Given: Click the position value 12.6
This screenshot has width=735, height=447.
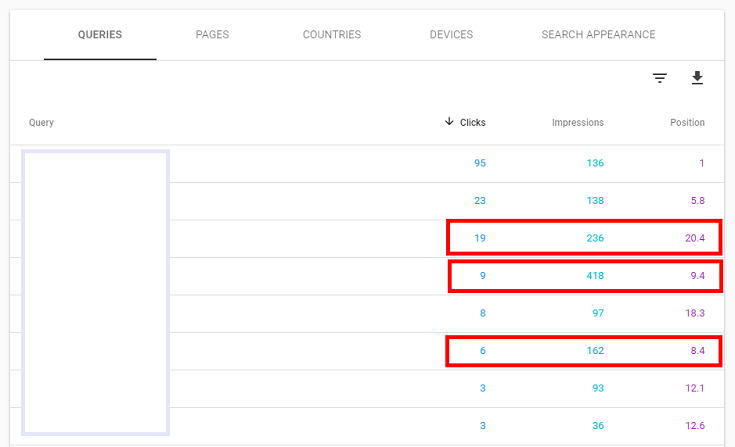Looking at the screenshot, I should pos(695,425).
